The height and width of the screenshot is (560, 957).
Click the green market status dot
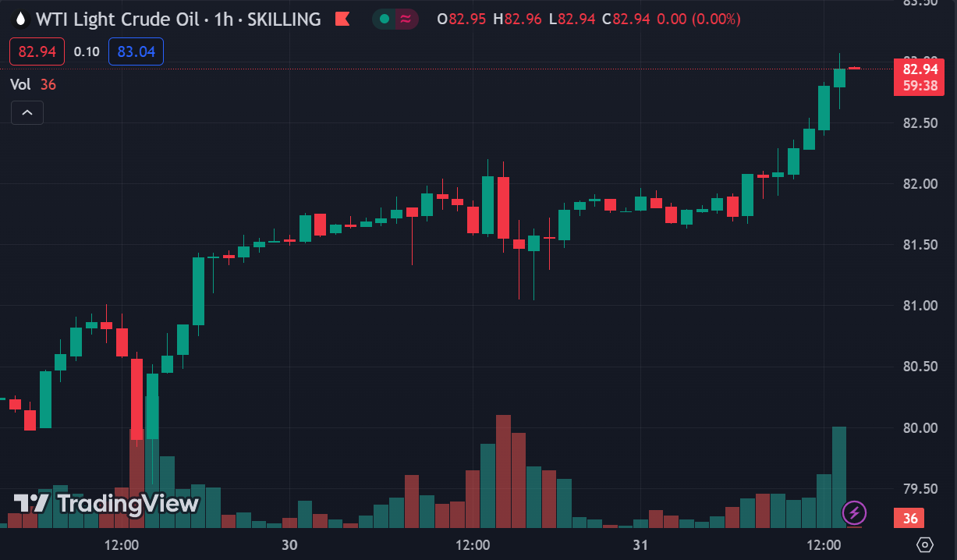pos(384,19)
